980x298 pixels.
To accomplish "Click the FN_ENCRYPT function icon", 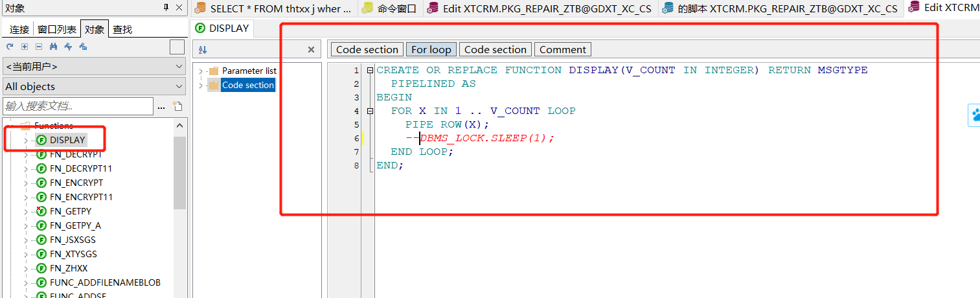I will pyautogui.click(x=41, y=183).
